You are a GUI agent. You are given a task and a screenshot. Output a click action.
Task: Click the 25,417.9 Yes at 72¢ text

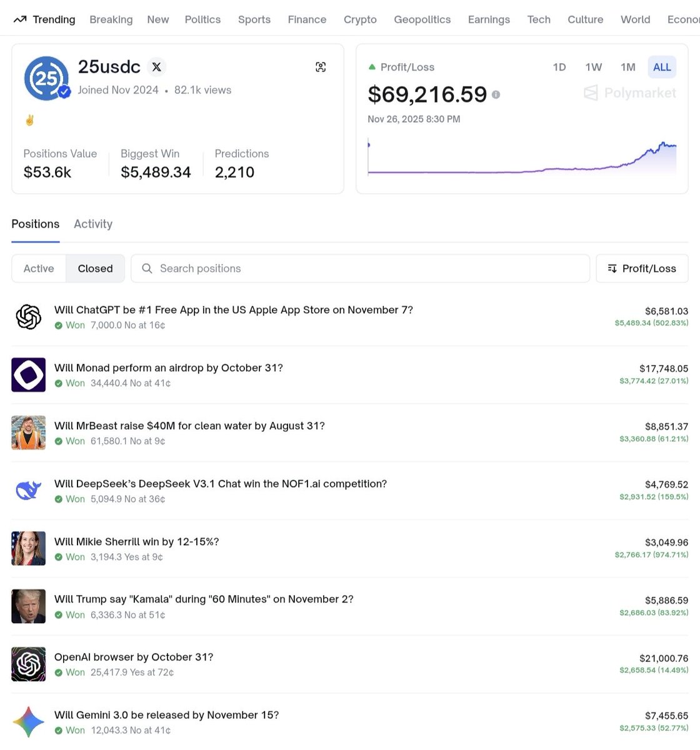point(132,672)
